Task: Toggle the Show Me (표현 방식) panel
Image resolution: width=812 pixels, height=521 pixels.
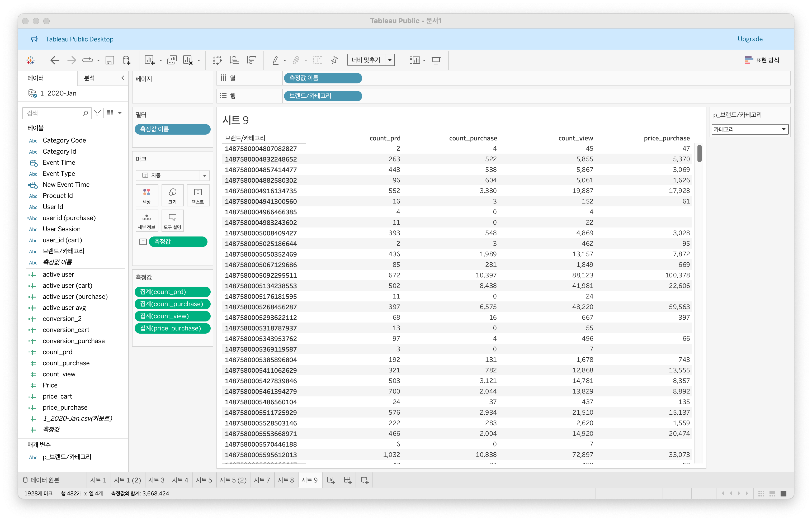Action: point(762,60)
